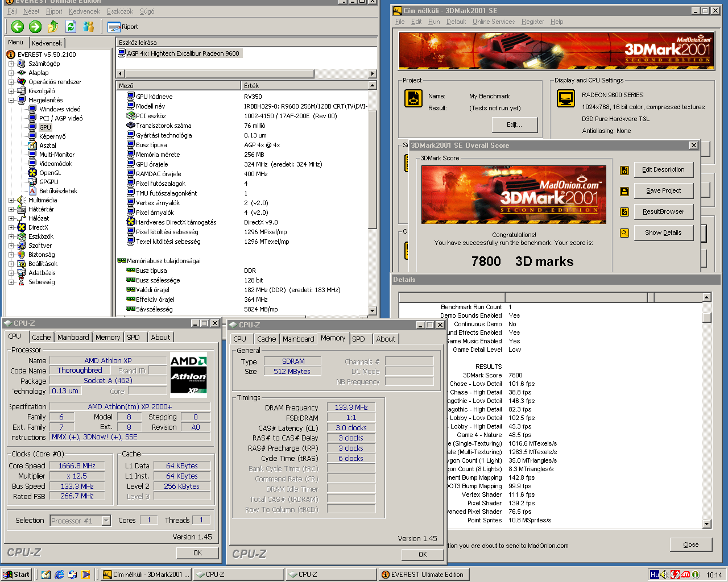Screen dimensions: 728x582
Task: Click the Edit Description button
Action: (x=664, y=169)
